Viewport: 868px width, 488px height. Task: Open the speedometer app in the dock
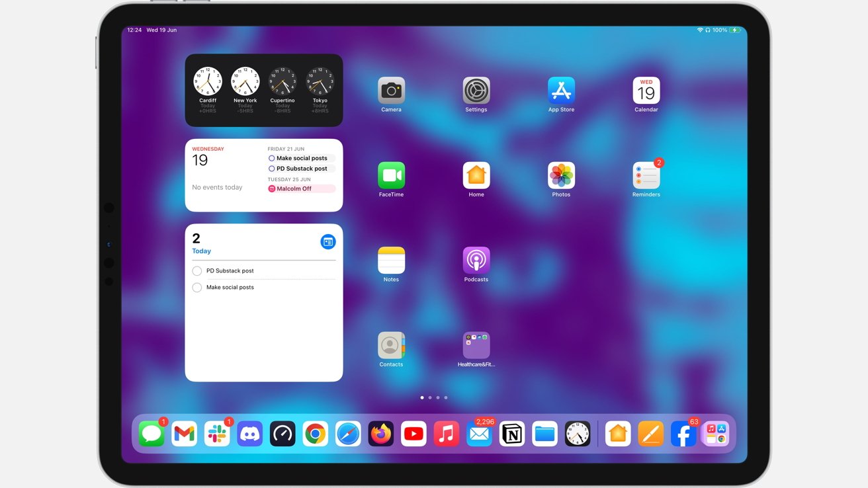282,434
